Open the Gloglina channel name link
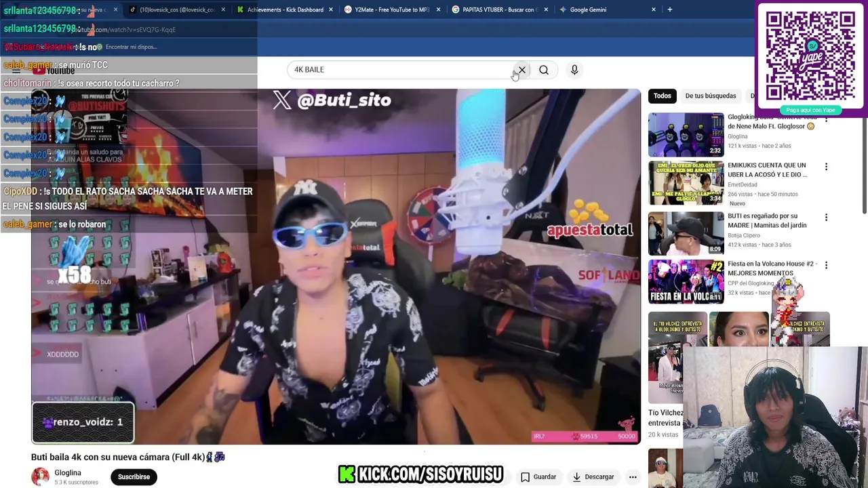Image resolution: width=868 pixels, height=488 pixels. pos(68,472)
